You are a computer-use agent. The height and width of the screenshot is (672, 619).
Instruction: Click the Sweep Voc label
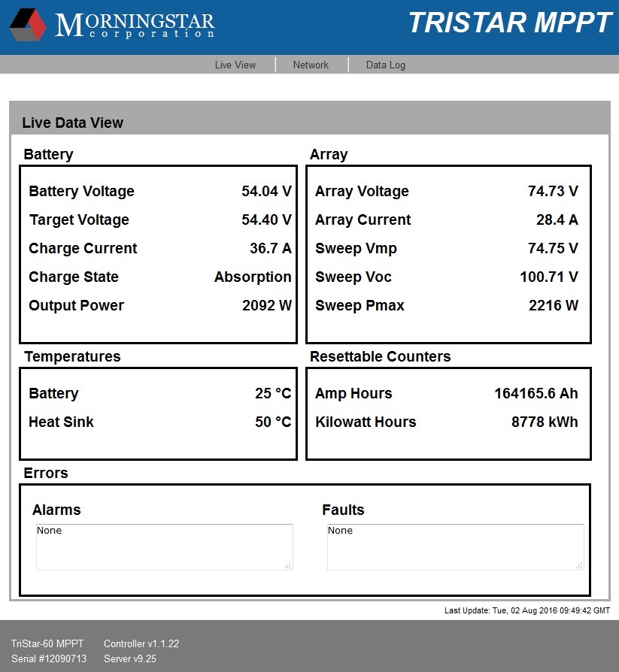(x=353, y=277)
